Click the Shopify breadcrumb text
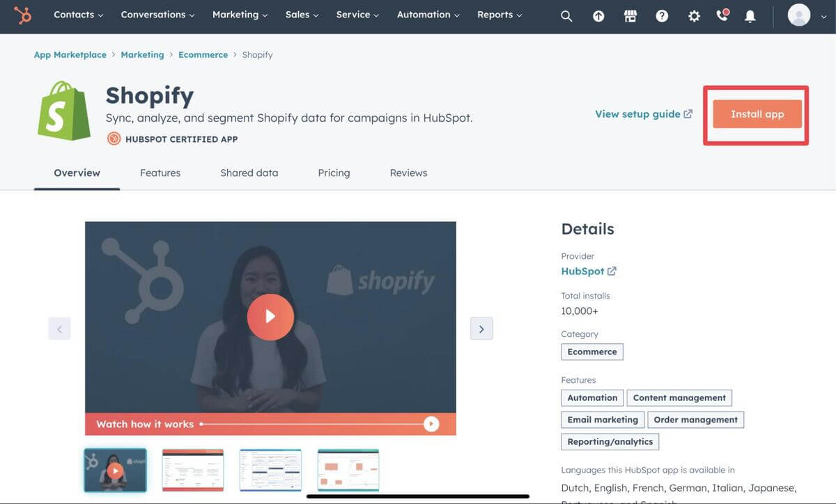The width and height of the screenshot is (836, 504). (x=257, y=55)
